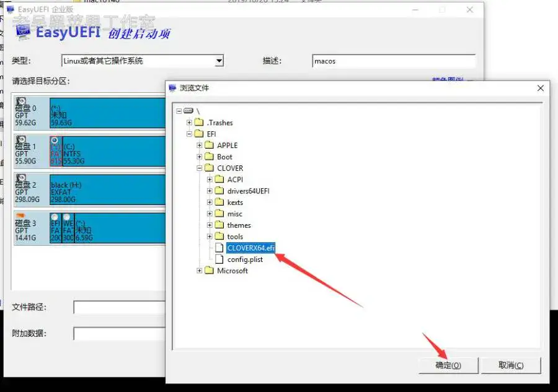The width and height of the screenshot is (558, 392).
Task: Select CLOVERX64.efi in the file tree
Action: 250,248
